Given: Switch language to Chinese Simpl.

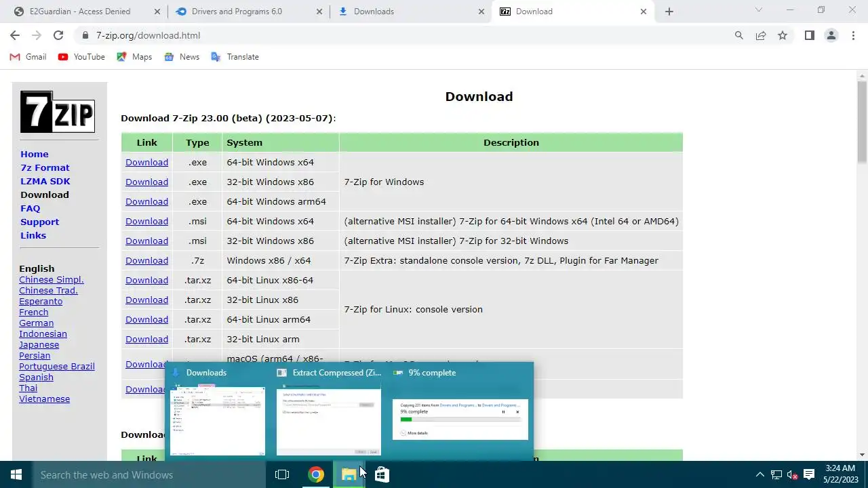Looking at the screenshot, I should tap(52, 280).
